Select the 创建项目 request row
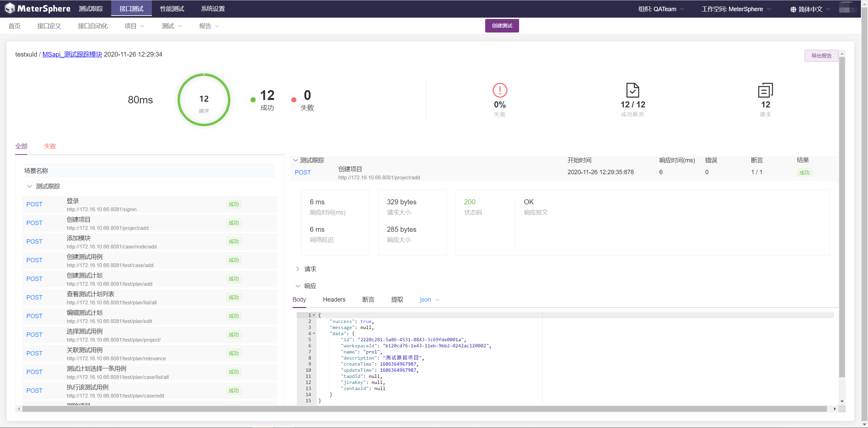The image size is (868, 428). (x=150, y=223)
